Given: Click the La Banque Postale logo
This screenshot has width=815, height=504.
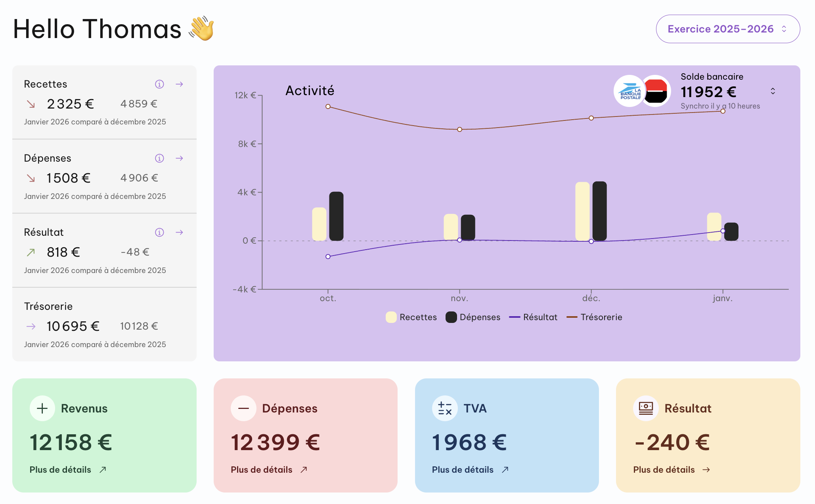Looking at the screenshot, I should pos(629,91).
